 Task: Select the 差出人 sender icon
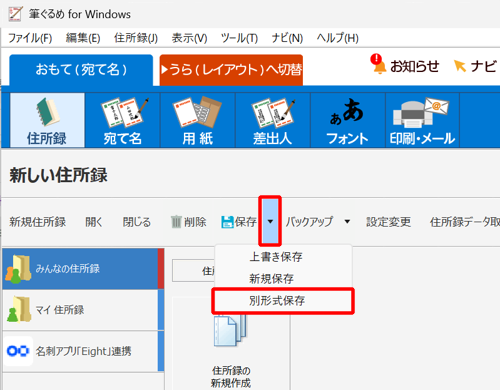coord(273,120)
